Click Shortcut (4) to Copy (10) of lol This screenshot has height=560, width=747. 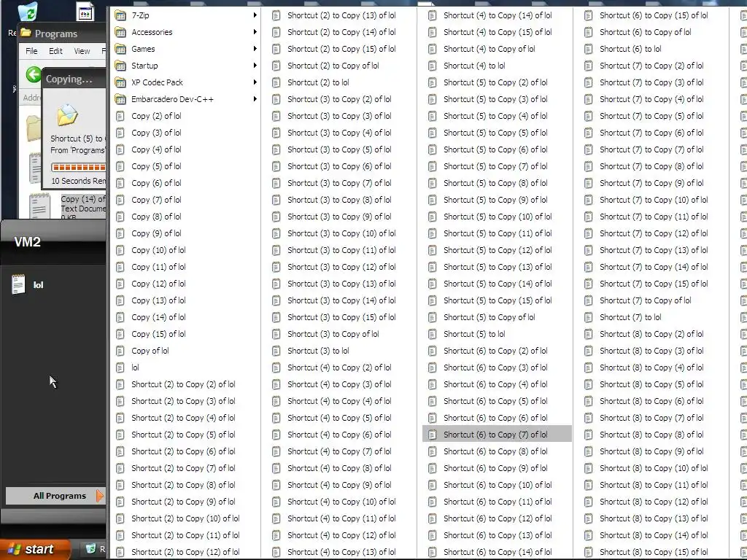pos(341,502)
